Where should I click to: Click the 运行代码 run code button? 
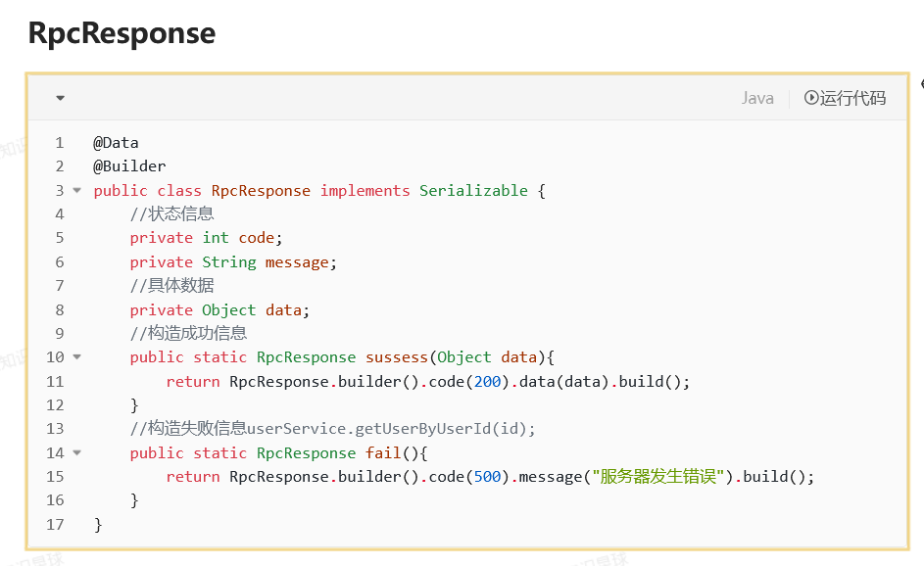845,98
